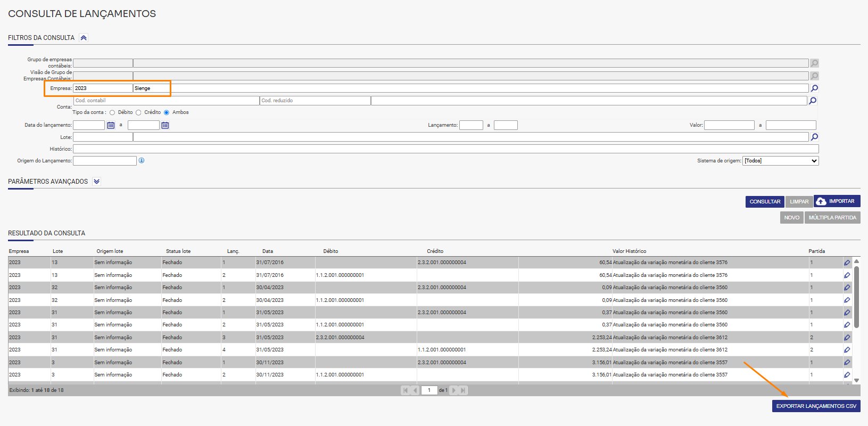Click the first Valor range field

click(x=729, y=125)
